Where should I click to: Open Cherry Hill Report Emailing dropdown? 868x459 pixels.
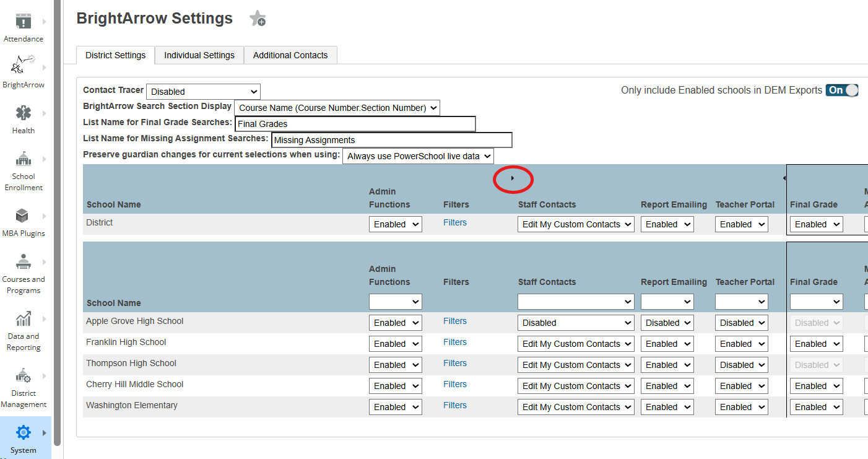(667, 386)
